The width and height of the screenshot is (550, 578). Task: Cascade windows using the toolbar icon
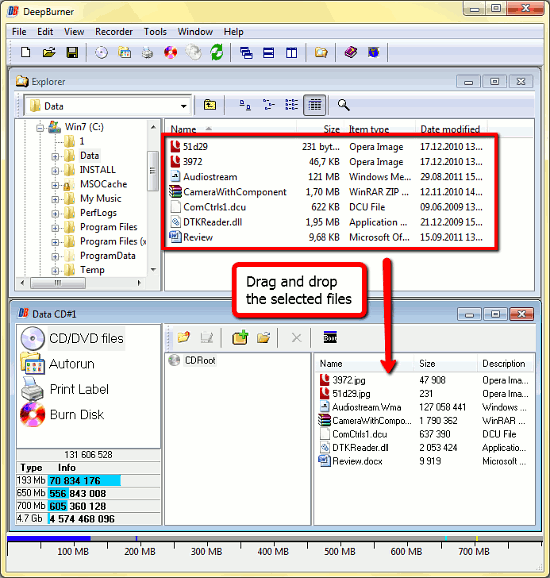pos(246,53)
